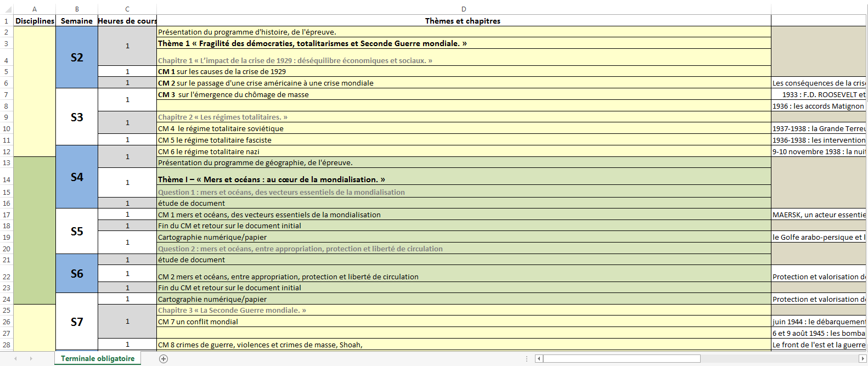Click 'Cartographie numérique/papier' cell in row 19
The height and width of the screenshot is (366, 868).
click(464, 237)
